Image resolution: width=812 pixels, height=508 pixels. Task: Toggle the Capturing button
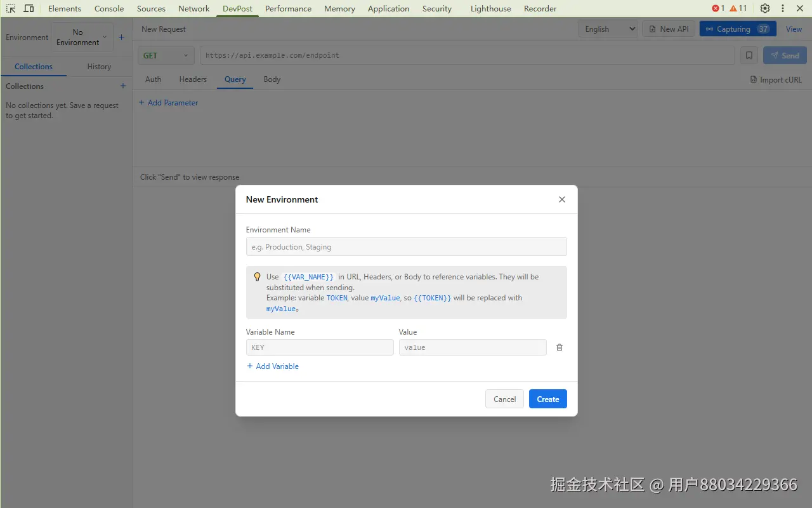tap(738, 29)
